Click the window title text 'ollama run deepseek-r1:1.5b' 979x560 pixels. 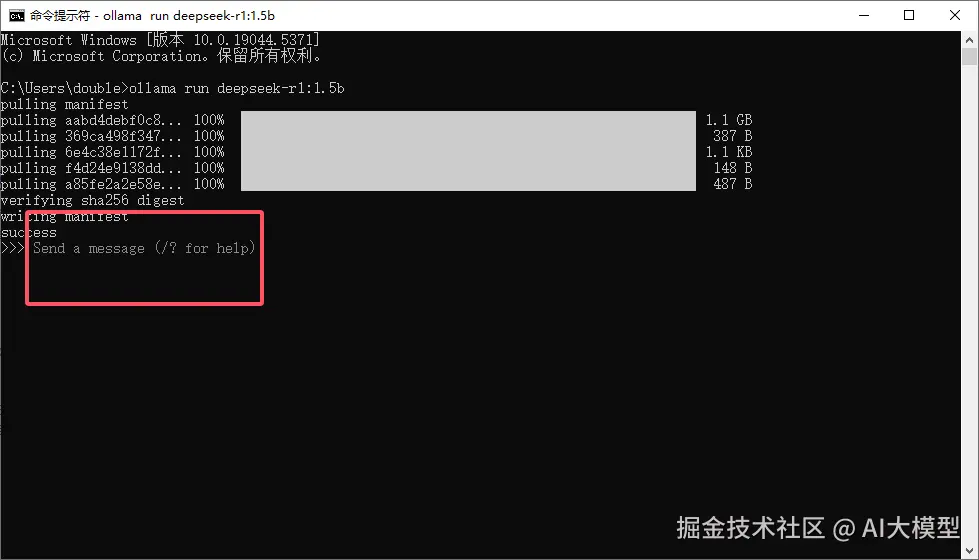(x=189, y=16)
